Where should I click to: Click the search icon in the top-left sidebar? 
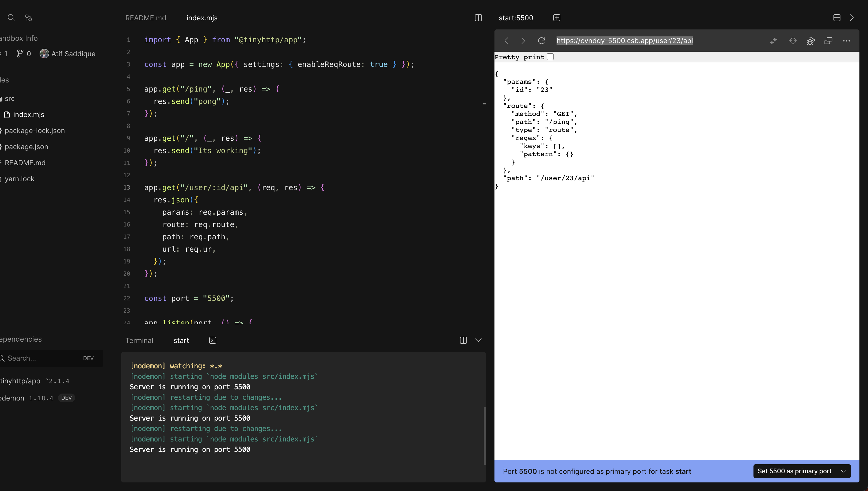click(x=11, y=18)
